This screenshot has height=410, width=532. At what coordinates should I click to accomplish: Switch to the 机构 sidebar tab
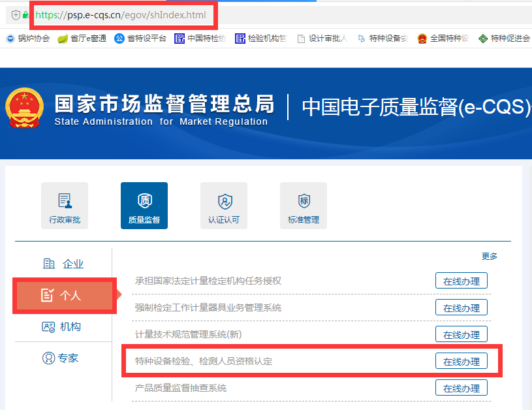(x=64, y=327)
